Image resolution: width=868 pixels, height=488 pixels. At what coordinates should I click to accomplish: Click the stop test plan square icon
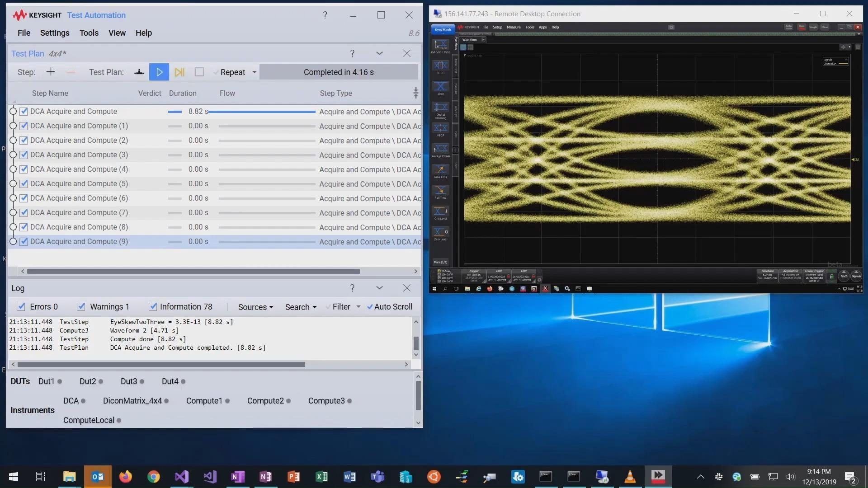(199, 72)
